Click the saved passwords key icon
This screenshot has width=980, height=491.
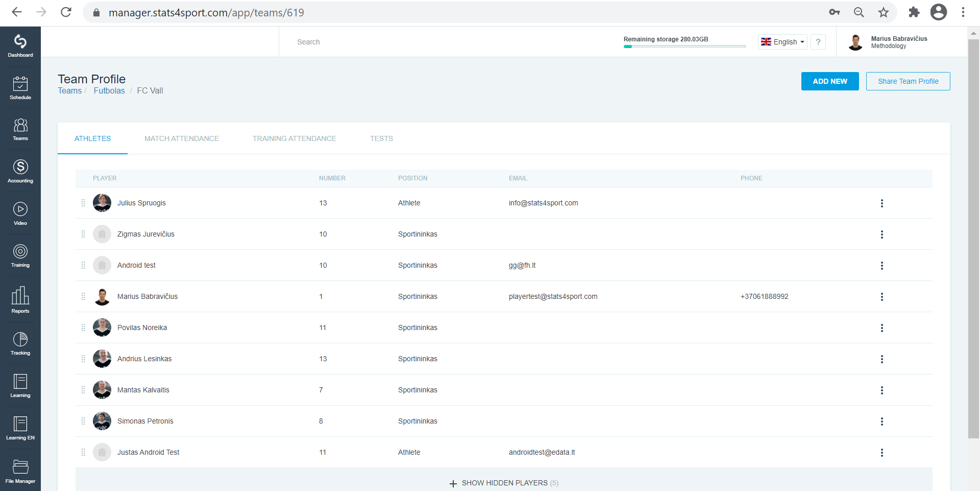[835, 12]
